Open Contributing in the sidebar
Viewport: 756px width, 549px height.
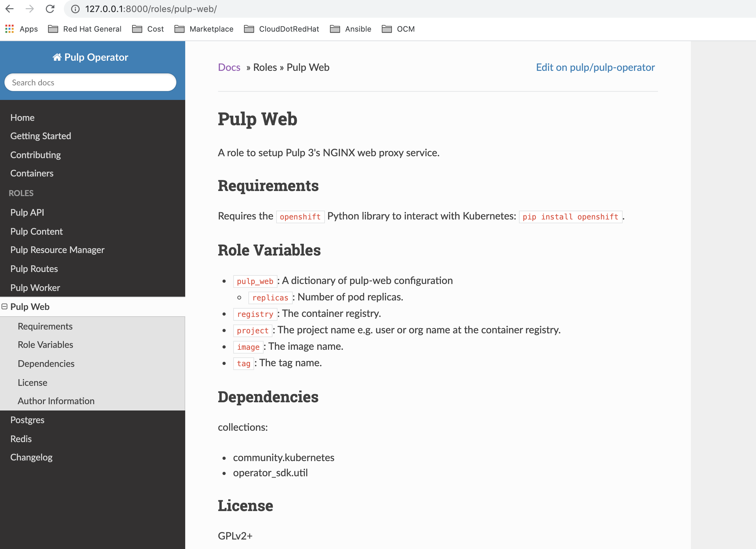point(35,155)
